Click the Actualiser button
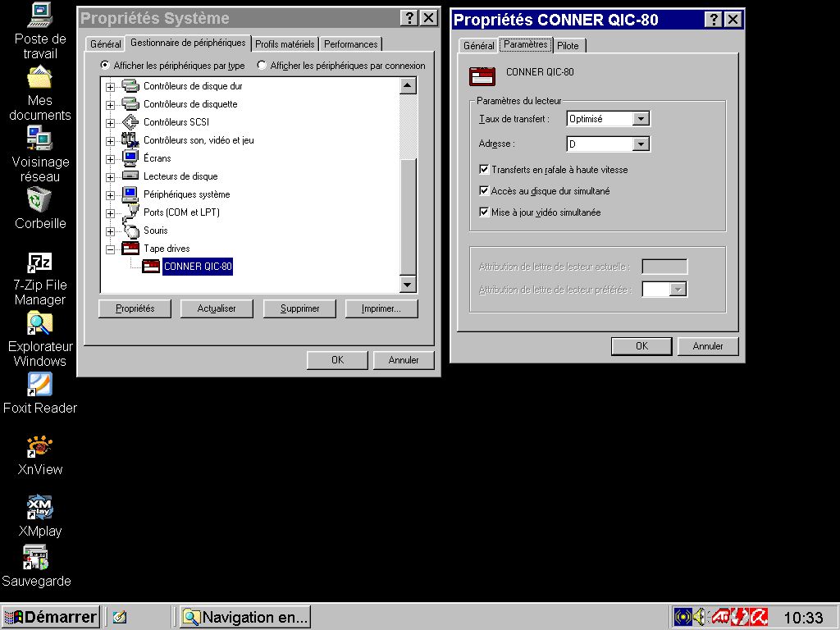This screenshot has height=630, width=840. [217, 308]
